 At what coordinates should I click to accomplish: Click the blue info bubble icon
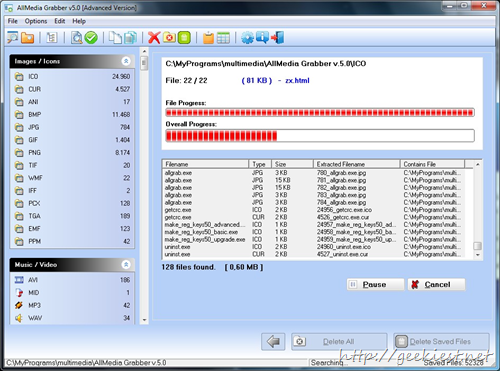click(x=262, y=37)
